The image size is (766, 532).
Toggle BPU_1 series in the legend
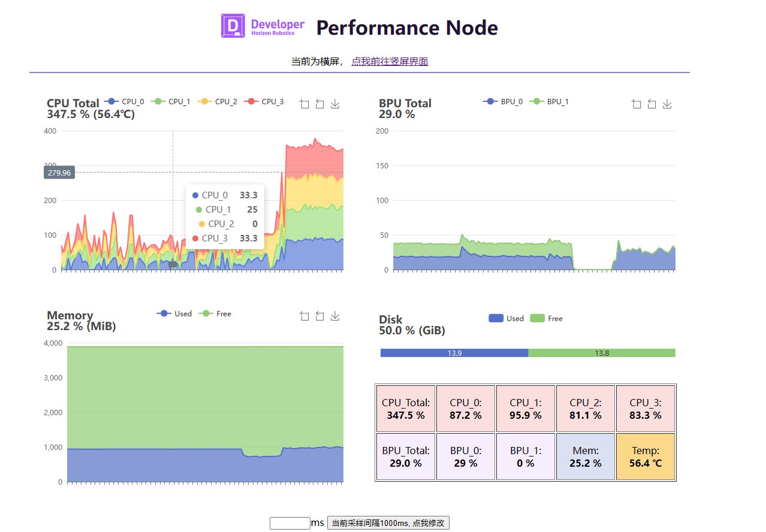click(x=550, y=102)
